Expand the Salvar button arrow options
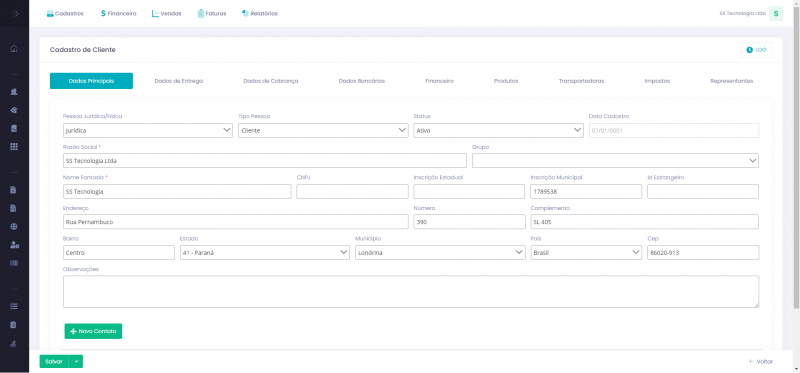The height and width of the screenshot is (373, 800). click(x=77, y=361)
